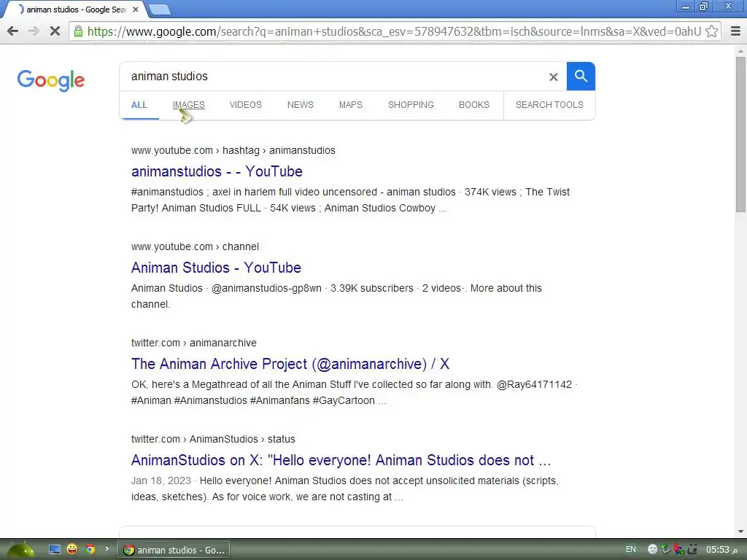Launch the smiley face app from taskbar

pos(72,549)
